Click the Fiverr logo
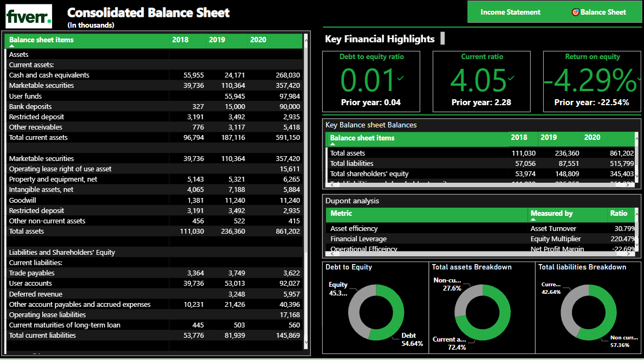 (29, 16)
